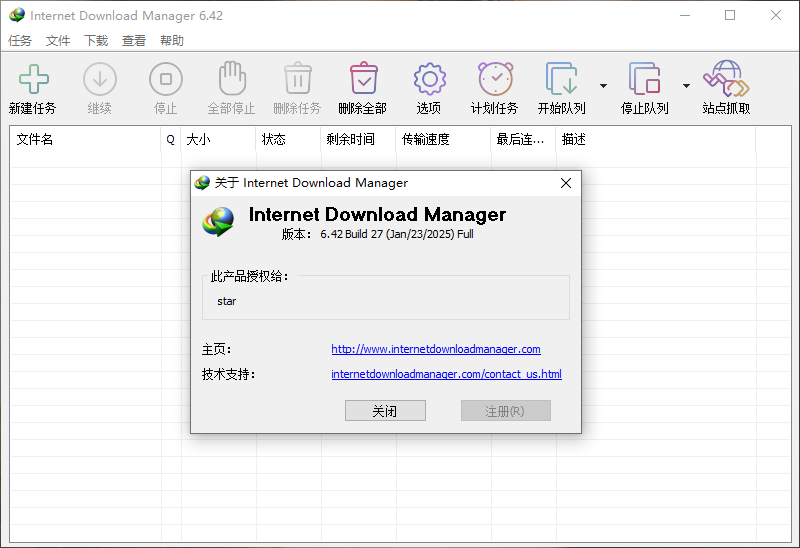The height and width of the screenshot is (548, 800).
Task: Sort by 文件名 column header
Action: [x=85, y=139]
